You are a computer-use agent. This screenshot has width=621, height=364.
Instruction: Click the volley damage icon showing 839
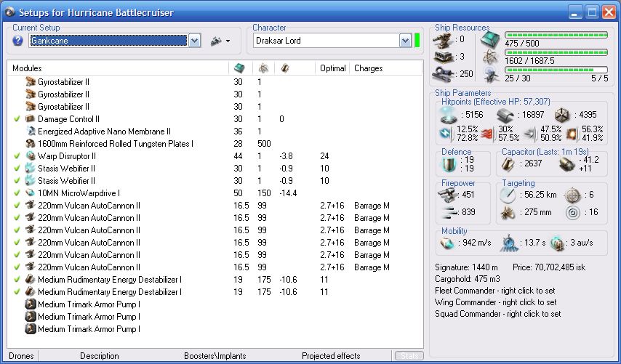[449, 212]
